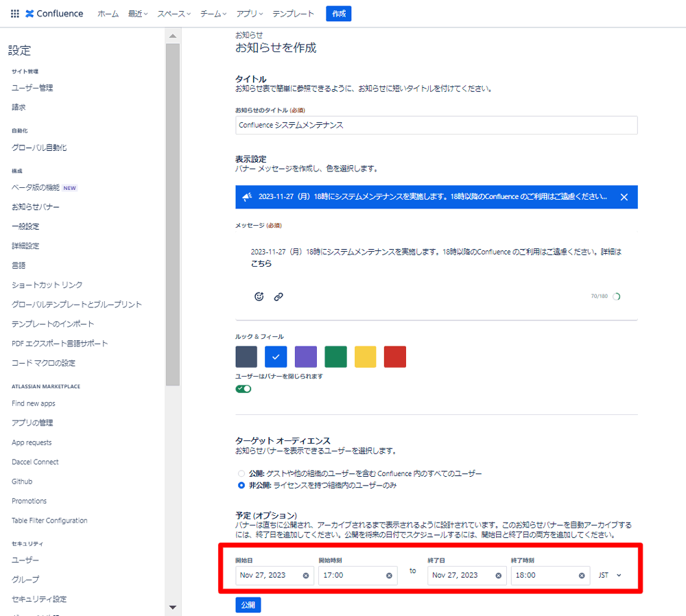Expand the 最近 menu
This screenshot has width=686, height=616.
click(138, 14)
